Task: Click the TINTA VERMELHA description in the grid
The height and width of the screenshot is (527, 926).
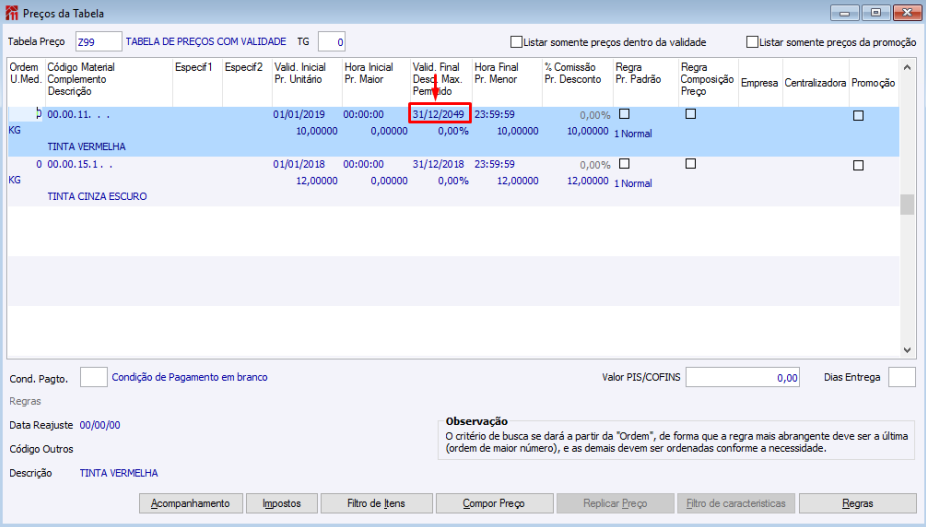Action: tap(87, 147)
